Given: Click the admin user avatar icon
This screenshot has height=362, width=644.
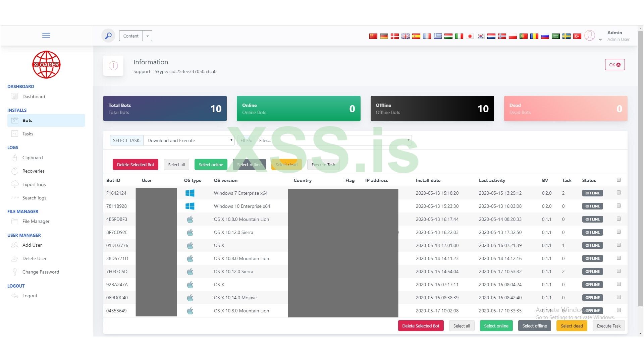Looking at the screenshot, I should (x=590, y=35).
